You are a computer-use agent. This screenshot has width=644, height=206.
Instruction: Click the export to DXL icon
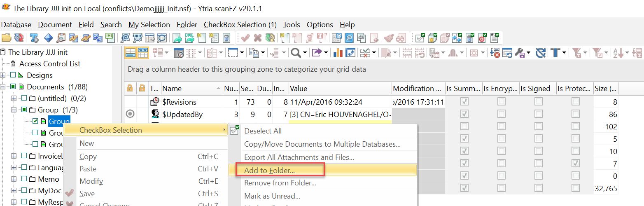click(x=189, y=38)
